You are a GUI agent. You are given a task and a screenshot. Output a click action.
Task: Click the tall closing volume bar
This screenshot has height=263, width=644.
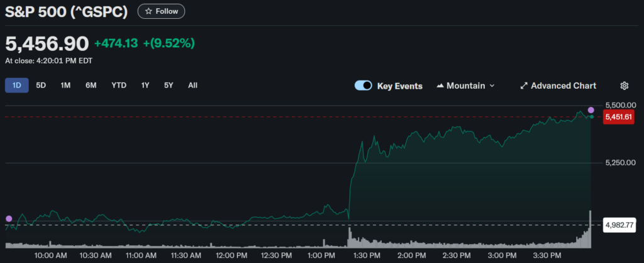[x=590, y=229]
